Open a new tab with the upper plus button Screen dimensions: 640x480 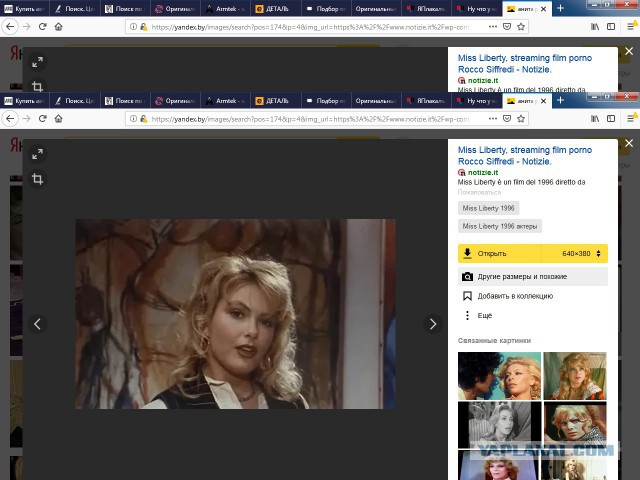pyautogui.click(x=560, y=8)
